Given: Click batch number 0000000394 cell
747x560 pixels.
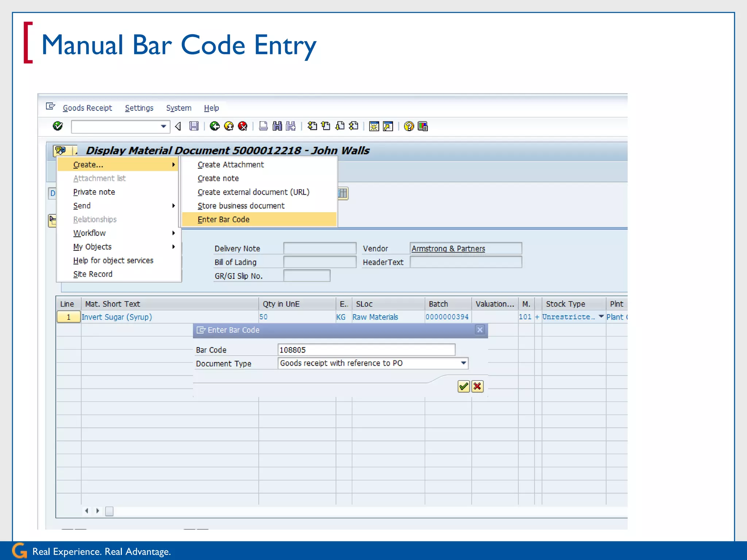Looking at the screenshot, I should 447,317.
